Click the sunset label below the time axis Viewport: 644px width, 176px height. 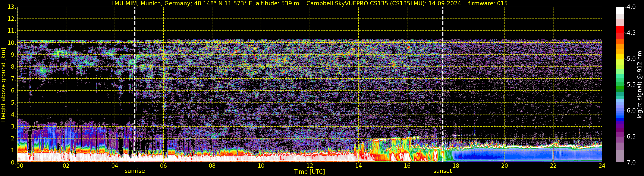coord(443,171)
